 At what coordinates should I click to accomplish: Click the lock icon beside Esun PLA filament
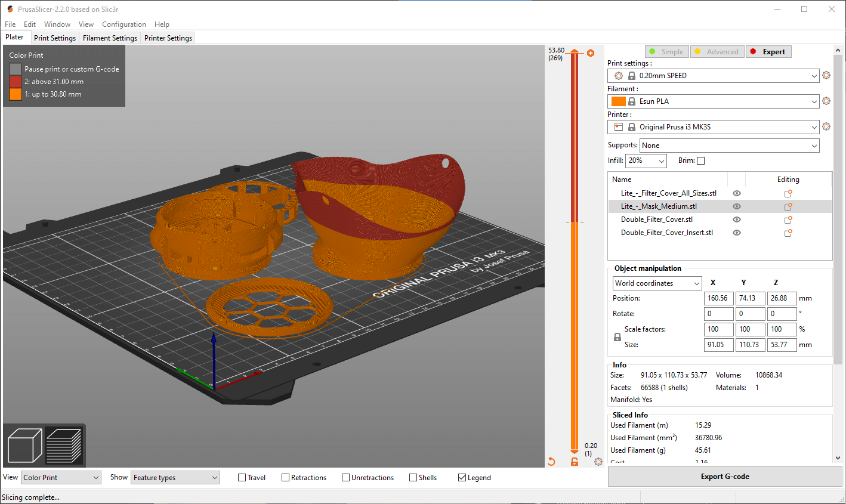pos(631,101)
